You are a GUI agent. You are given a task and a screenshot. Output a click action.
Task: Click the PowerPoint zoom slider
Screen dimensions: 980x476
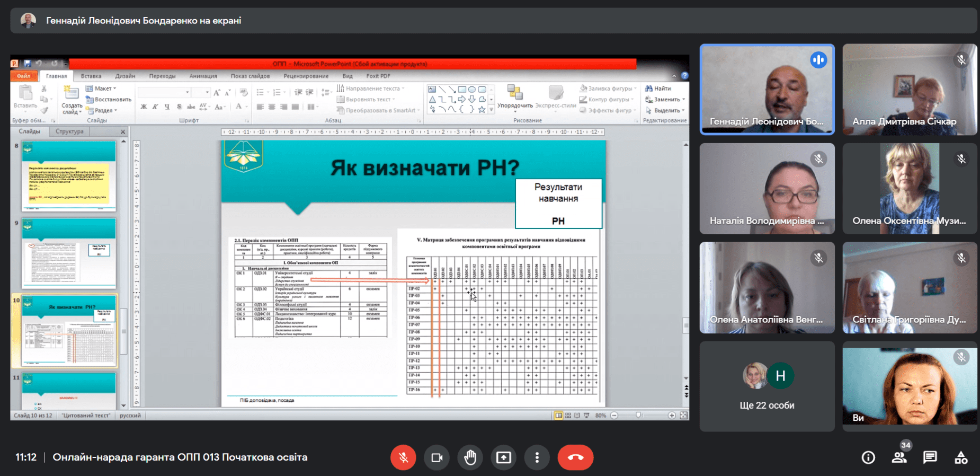coord(639,415)
